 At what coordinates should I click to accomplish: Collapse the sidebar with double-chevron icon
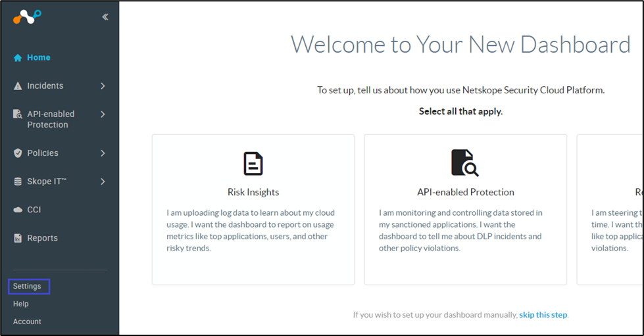[x=105, y=17]
